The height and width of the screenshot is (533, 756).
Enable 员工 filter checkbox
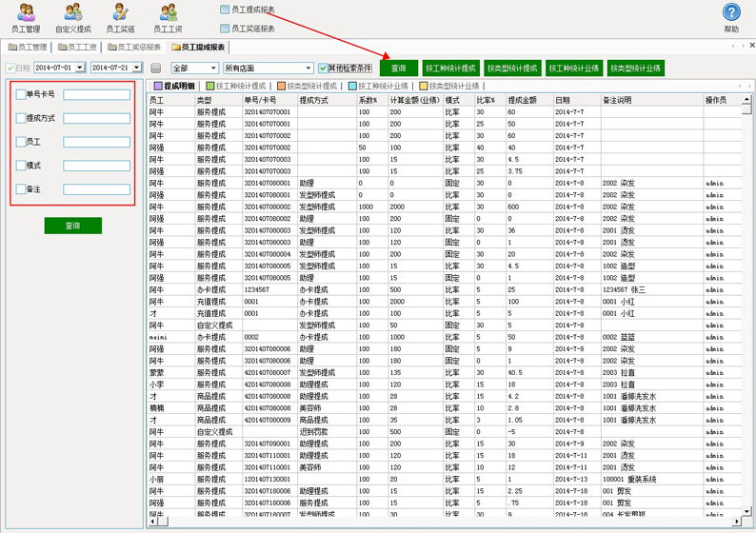[21, 142]
